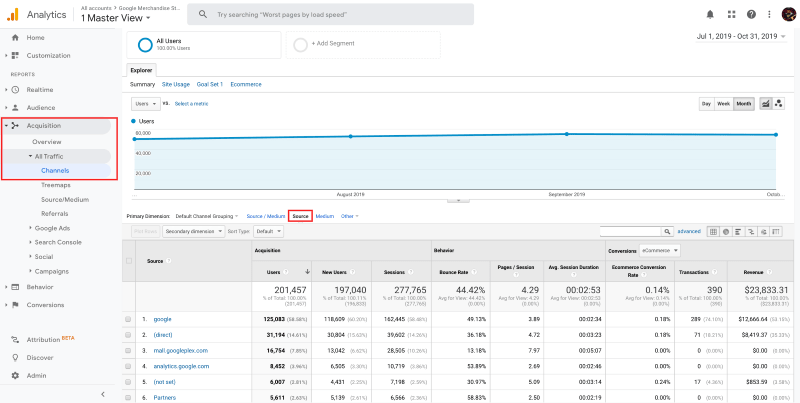Open the 1 Master View selector

116,18
